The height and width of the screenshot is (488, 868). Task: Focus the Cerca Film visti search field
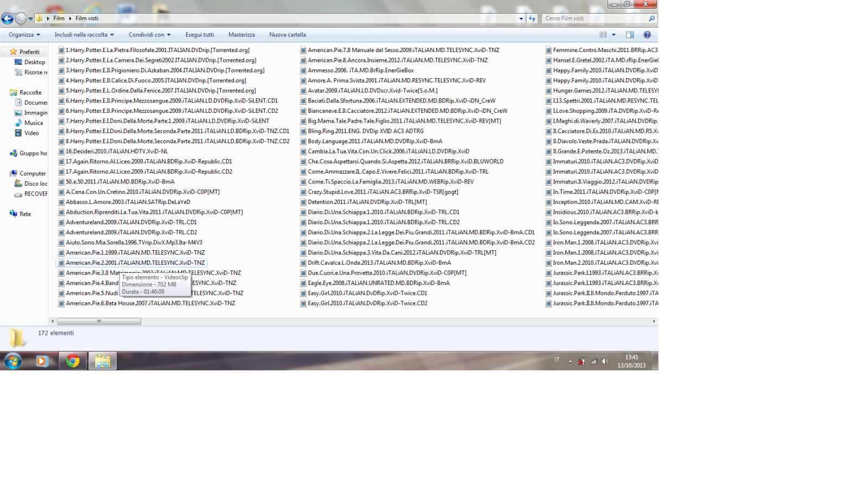click(595, 18)
